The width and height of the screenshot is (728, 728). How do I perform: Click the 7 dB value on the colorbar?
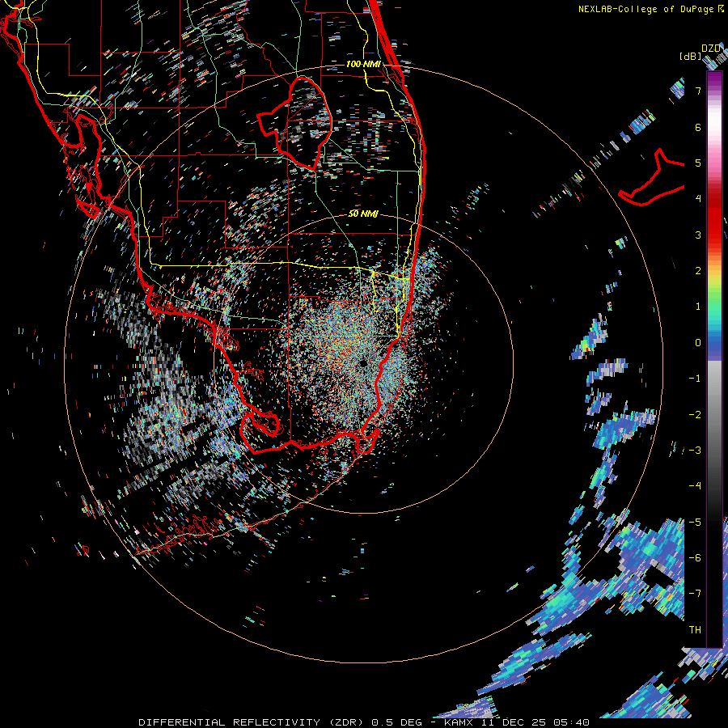coord(698,91)
